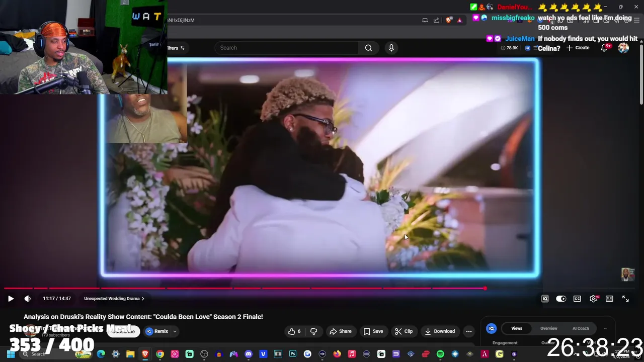This screenshot has width=644, height=362.
Task: Click the vidIQ icon in the player controls
Action: pyautogui.click(x=545, y=299)
